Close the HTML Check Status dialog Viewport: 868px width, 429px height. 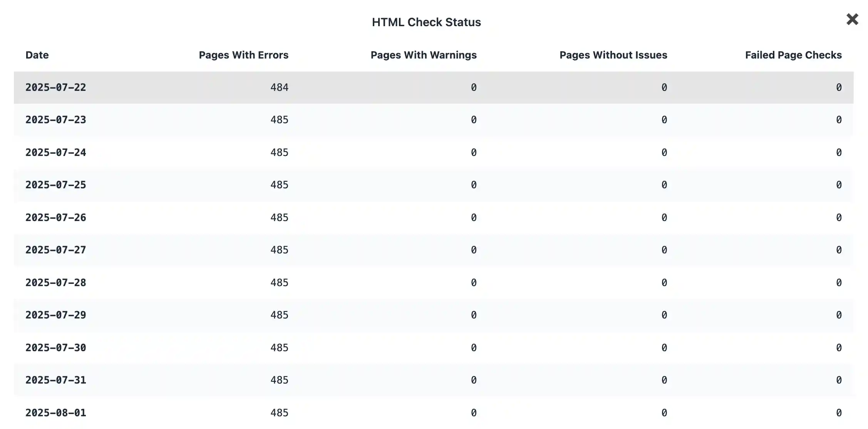point(852,19)
